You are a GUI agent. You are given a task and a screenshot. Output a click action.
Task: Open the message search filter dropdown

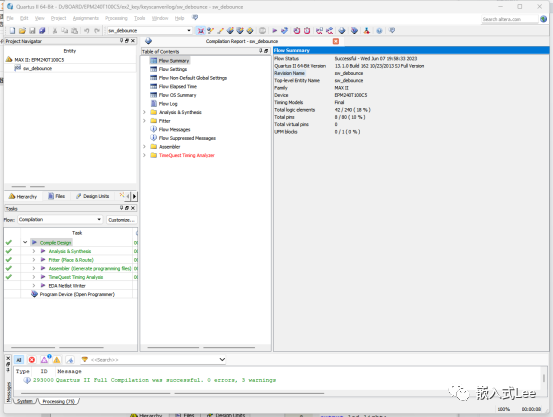tap(222, 359)
